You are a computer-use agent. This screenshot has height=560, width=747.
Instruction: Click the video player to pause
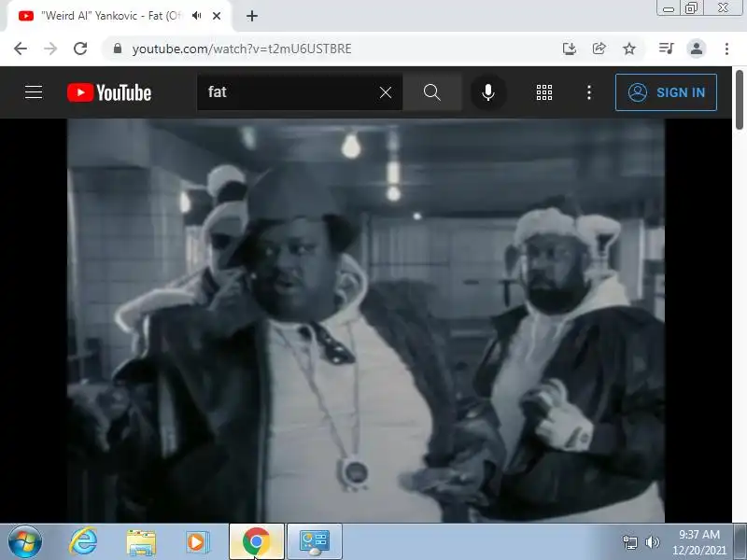click(x=365, y=320)
